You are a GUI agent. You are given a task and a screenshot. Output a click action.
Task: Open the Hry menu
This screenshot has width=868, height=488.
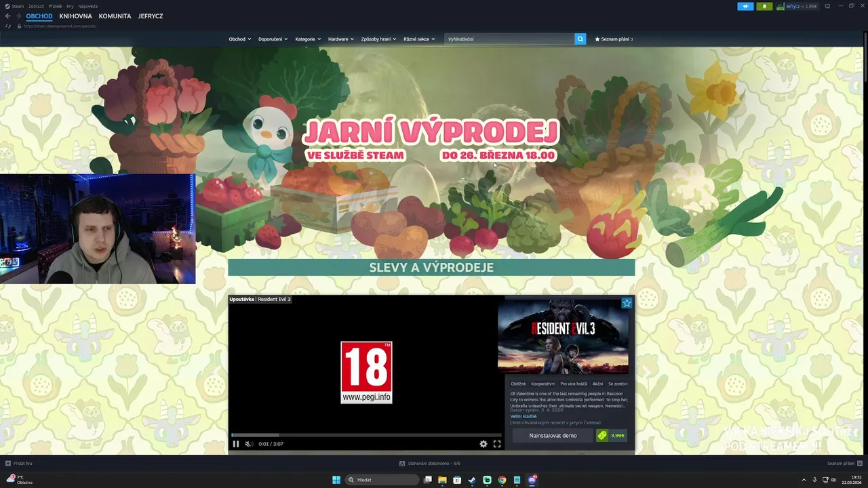[x=70, y=6]
